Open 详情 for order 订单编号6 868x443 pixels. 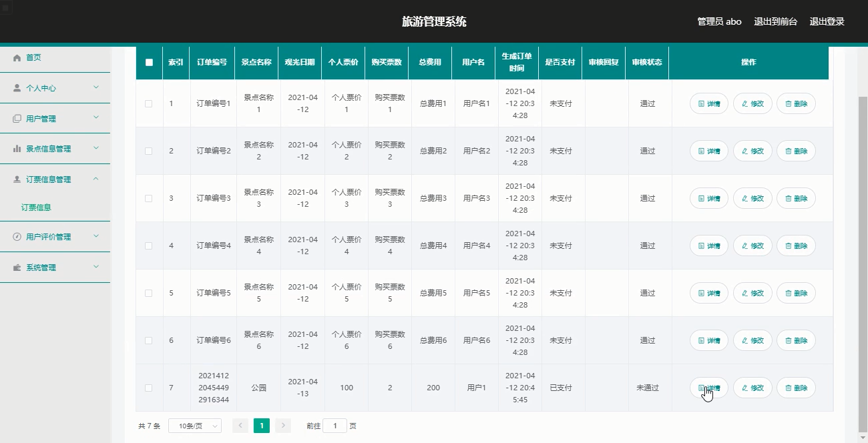(709, 340)
